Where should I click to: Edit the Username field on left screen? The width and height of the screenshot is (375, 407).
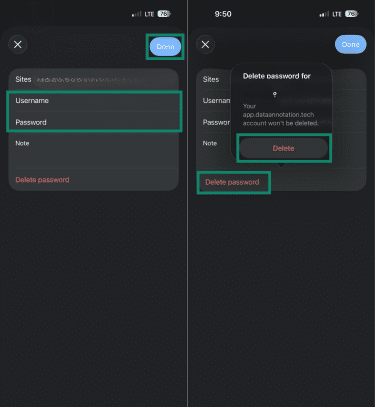pyautogui.click(x=94, y=101)
